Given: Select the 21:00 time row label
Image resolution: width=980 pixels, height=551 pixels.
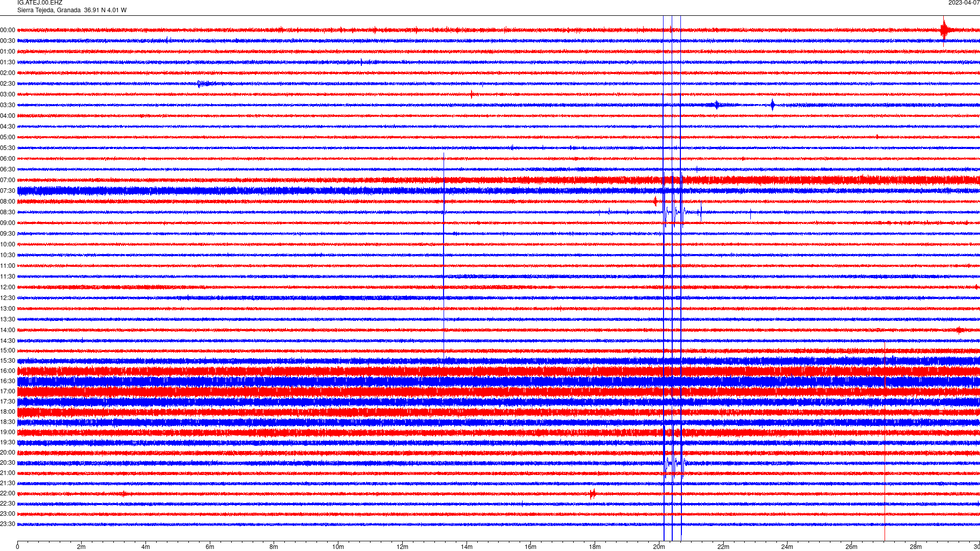Looking at the screenshot, I should pyautogui.click(x=8, y=473).
